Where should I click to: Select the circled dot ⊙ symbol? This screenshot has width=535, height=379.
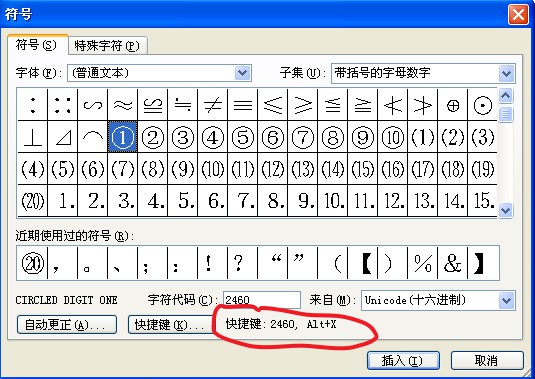pos(482,105)
